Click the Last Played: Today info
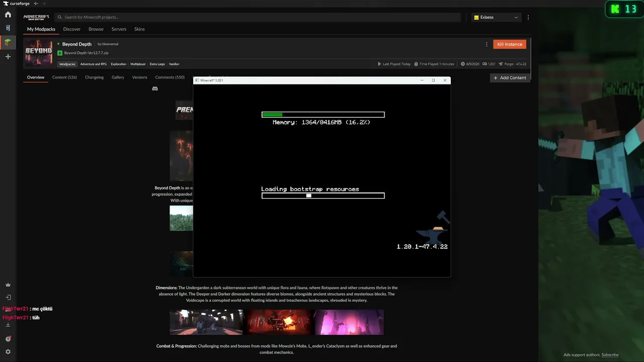Viewport: 644px width, 362px height. point(394,64)
